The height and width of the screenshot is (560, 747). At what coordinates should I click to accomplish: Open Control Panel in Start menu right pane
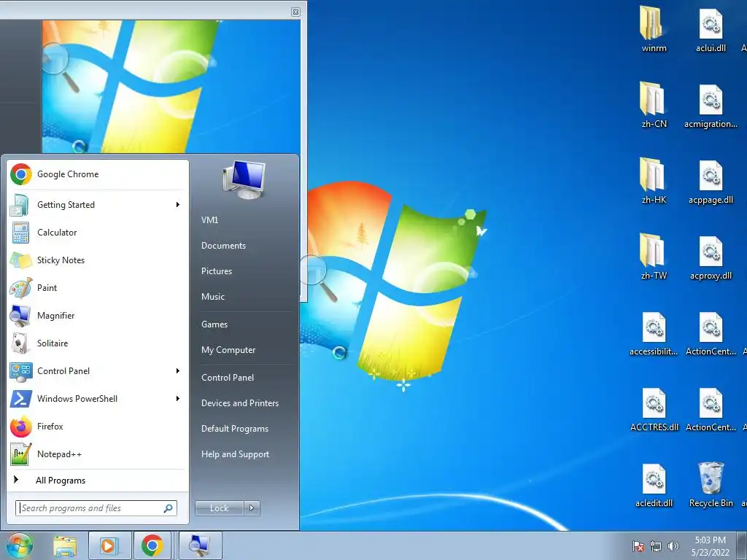228,378
